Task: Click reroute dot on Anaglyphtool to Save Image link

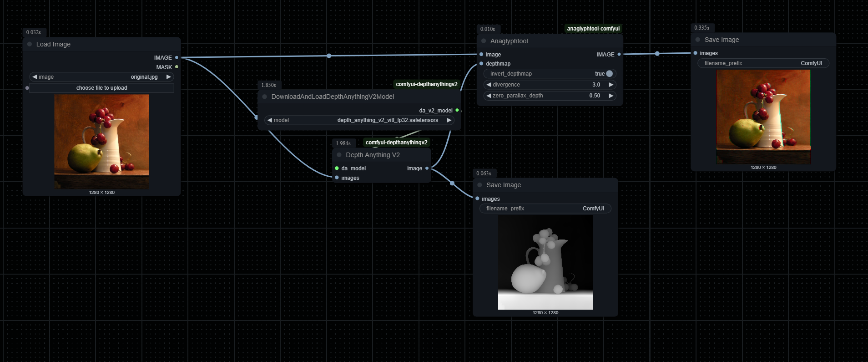Action: (x=657, y=54)
